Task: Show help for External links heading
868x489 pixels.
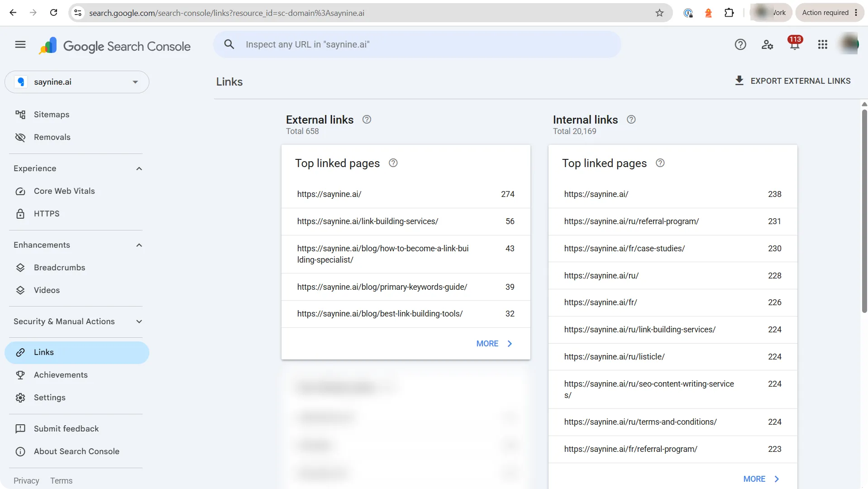Action: click(367, 120)
